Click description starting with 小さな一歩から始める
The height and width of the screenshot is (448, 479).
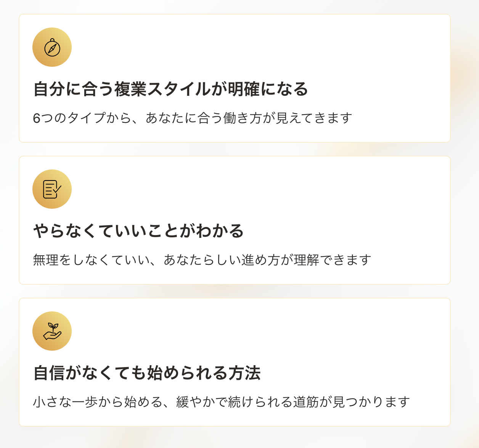click(221, 402)
